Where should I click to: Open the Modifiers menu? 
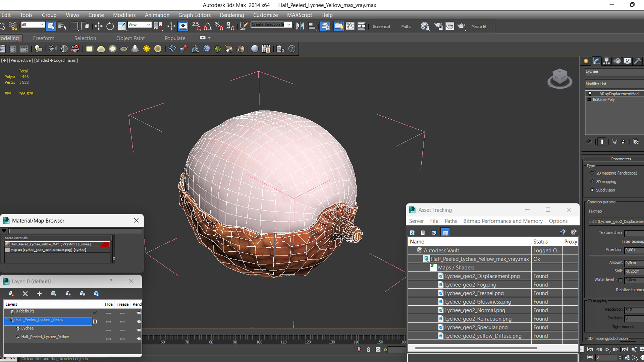[x=124, y=15]
